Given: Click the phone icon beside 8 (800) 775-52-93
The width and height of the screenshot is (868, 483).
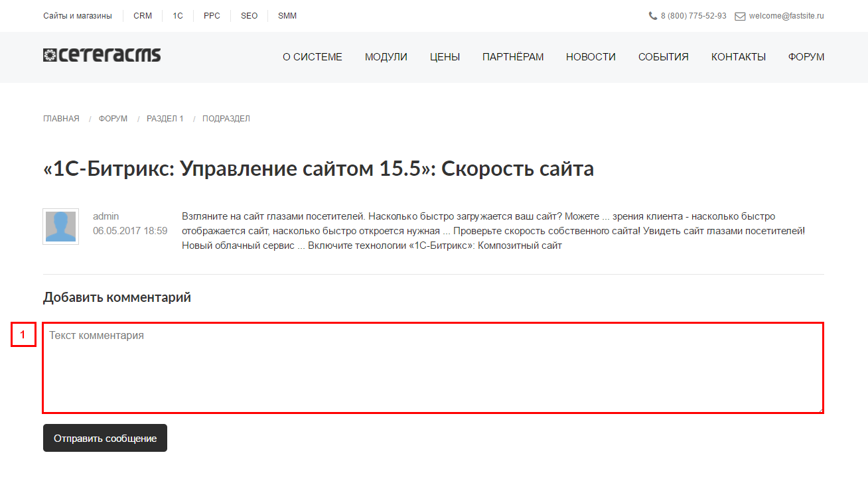Looking at the screenshot, I should [653, 16].
